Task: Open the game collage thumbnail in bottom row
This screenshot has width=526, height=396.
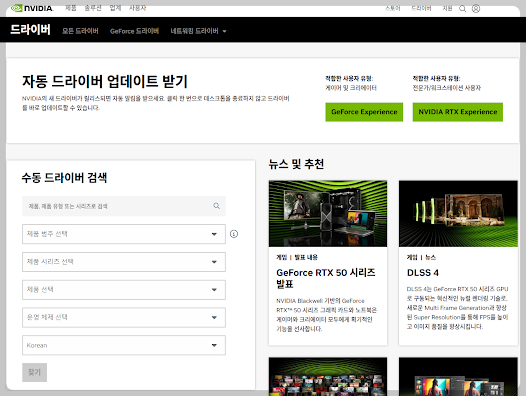Action: tap(328, 376)
